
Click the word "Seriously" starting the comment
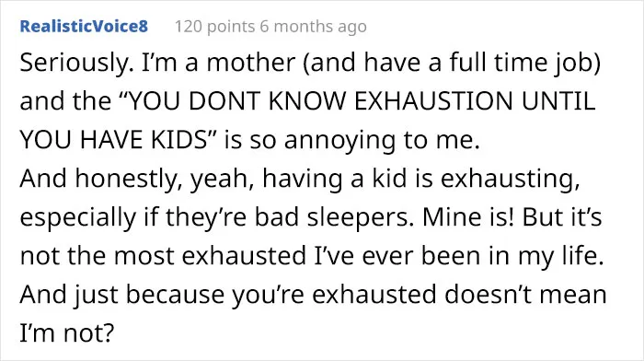(76, 64)
